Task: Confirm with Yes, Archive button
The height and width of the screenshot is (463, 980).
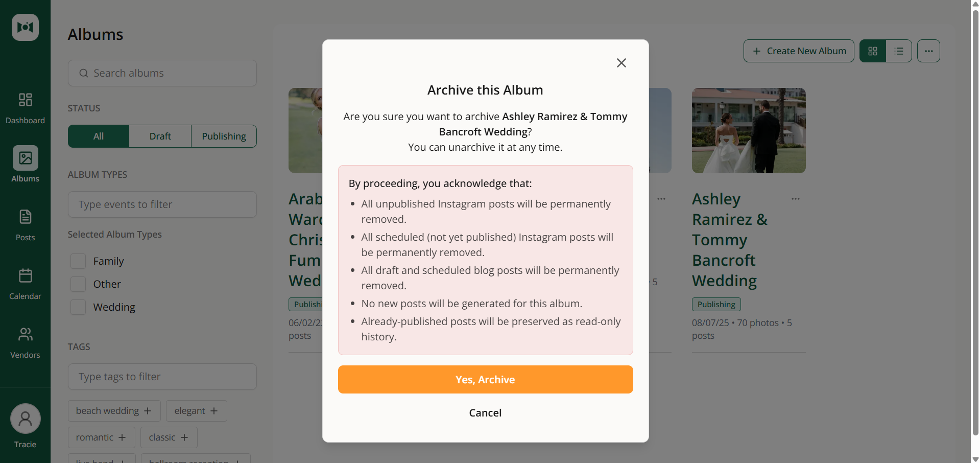Action: click(x=485, y=379)
